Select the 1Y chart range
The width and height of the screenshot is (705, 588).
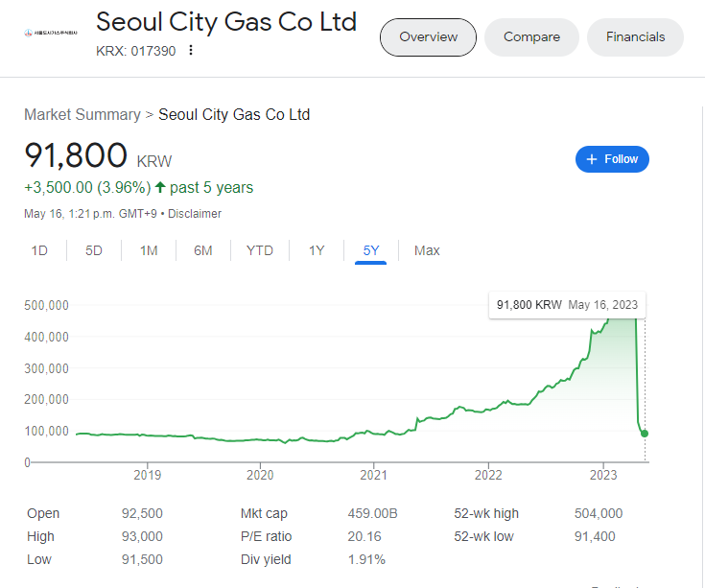point(317,250)
